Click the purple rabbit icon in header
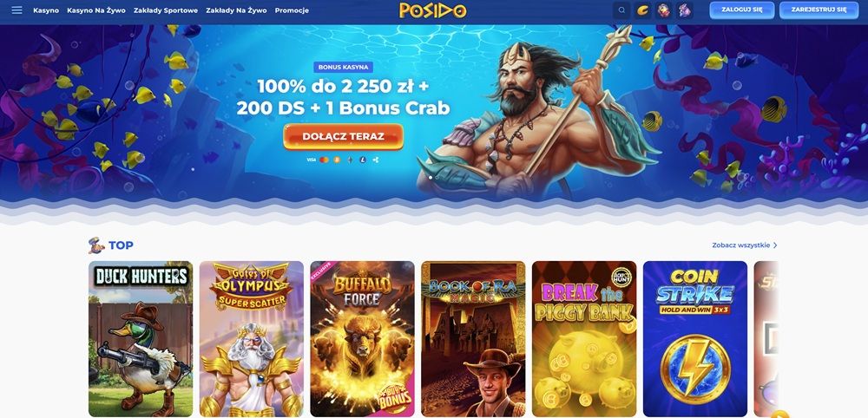 684,10
